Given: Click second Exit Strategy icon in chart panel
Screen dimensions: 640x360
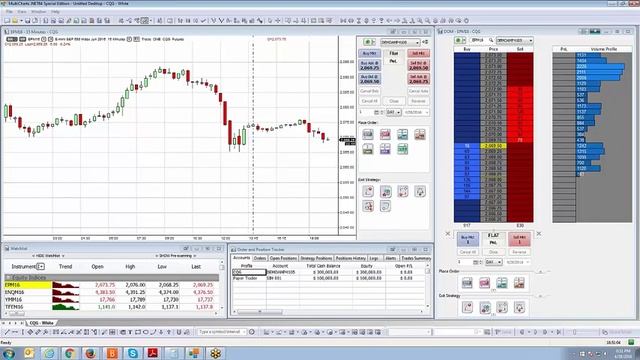Looking at the screenshot, I should [x=385, y=191].
